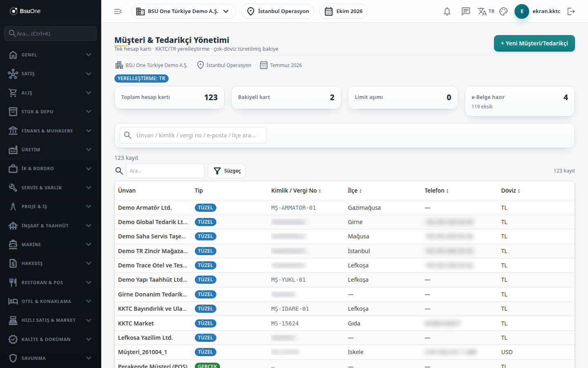Sort the table by the Döviz column
588x368 pixels.
tap(510, 191)
